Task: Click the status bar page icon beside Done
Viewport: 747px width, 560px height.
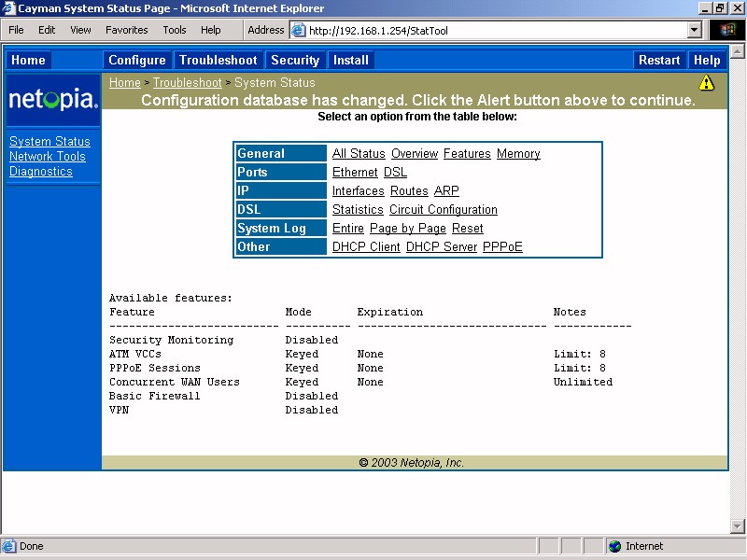Action: pos(8,546)
